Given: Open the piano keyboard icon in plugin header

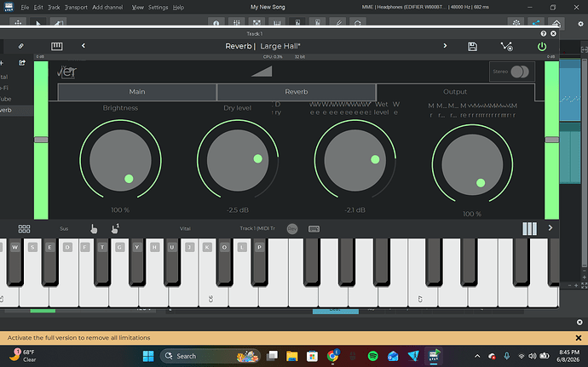Looking at the screenshot, I should (56, 46).
